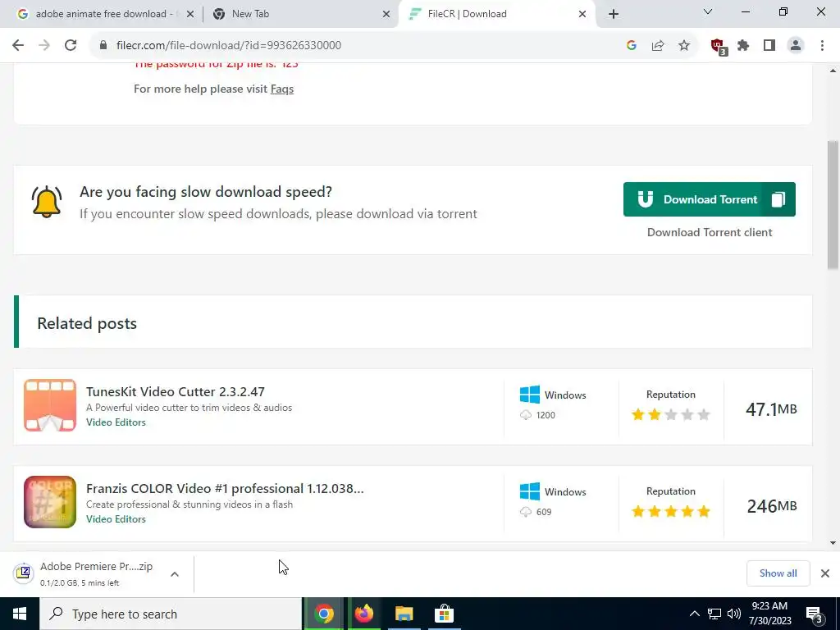This screenshot has width=840, height=630.
Task: Click the Download Torrent button
Action: (710, 200)
